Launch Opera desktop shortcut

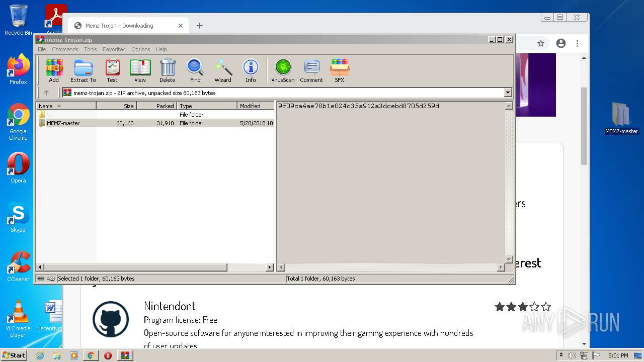click(18, 168)
